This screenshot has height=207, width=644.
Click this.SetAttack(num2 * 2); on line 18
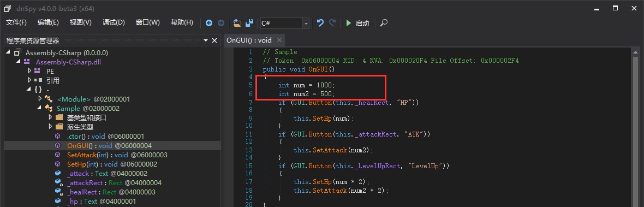tap(341, 191)
